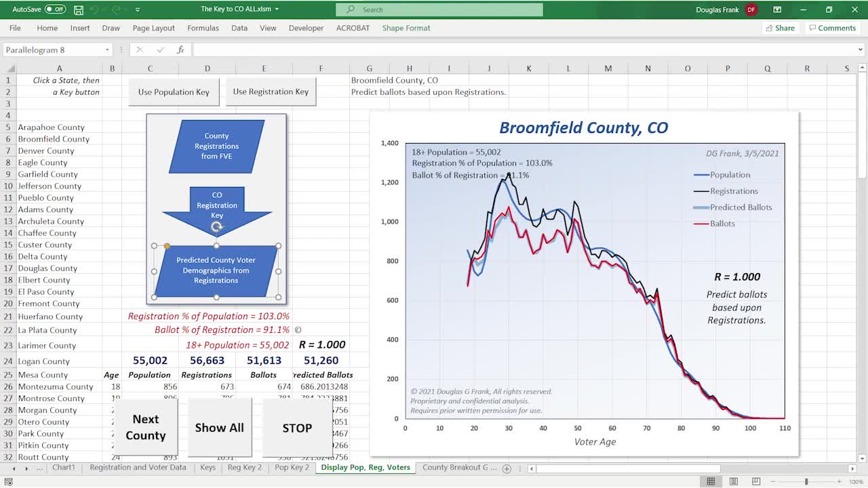Select row header 24
The width and height of the screenshot is (868, 488).
pyautogui.click(x=8, y=361)
